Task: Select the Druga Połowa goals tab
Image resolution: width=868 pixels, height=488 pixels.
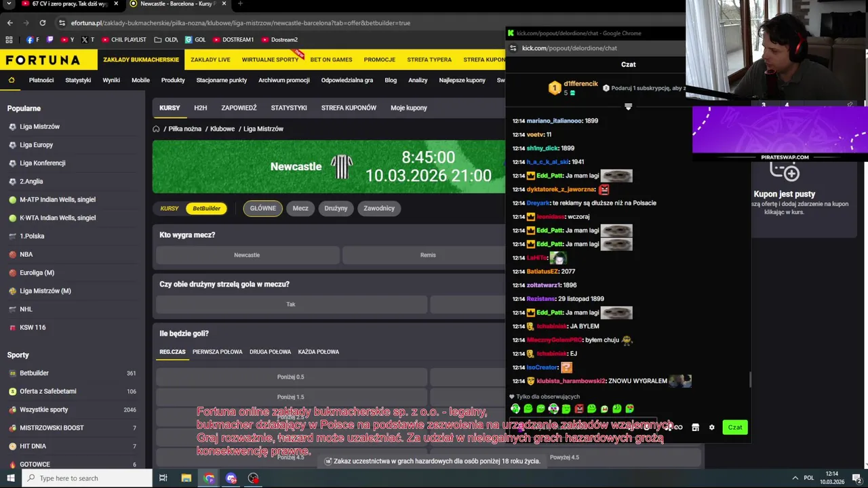Action: tap(270, 352)
